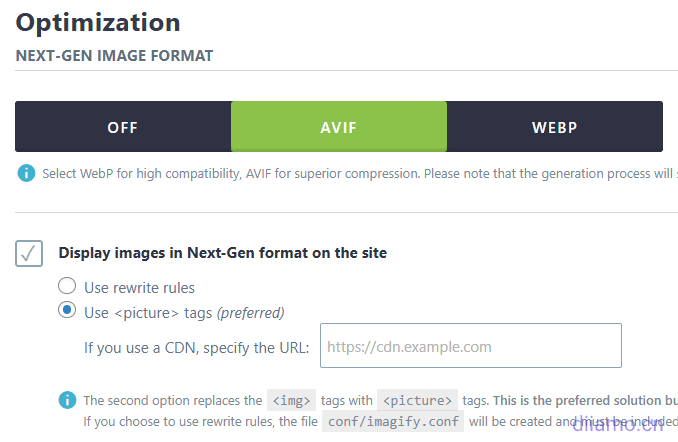
Task: Click the 'Display images in Next-Gen format' label text
Action: (222, 253)
